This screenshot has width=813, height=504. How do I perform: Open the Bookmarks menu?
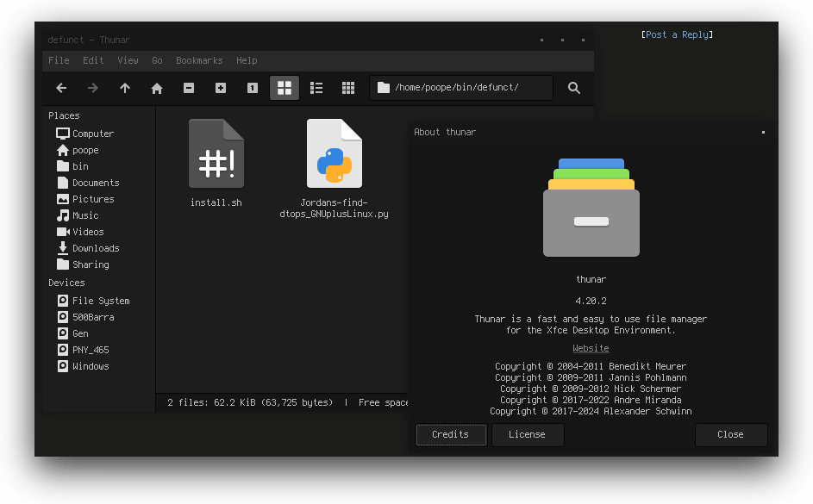click(x=199, y=60)
